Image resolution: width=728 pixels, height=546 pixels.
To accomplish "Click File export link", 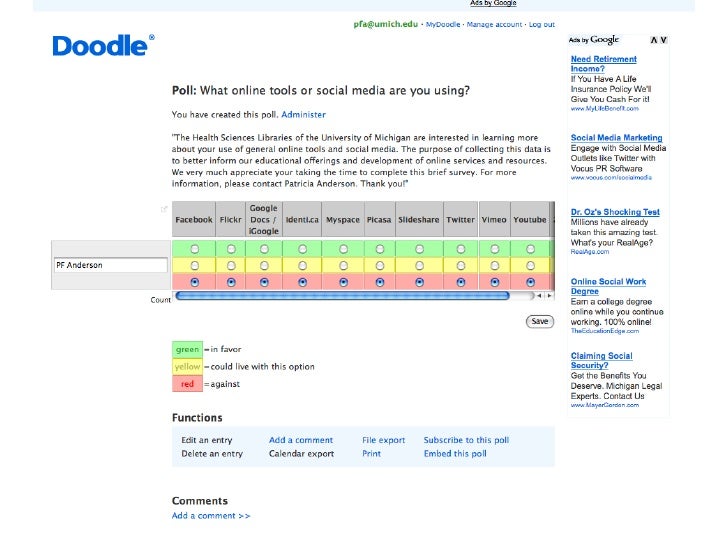I will [x=384, y=440].
